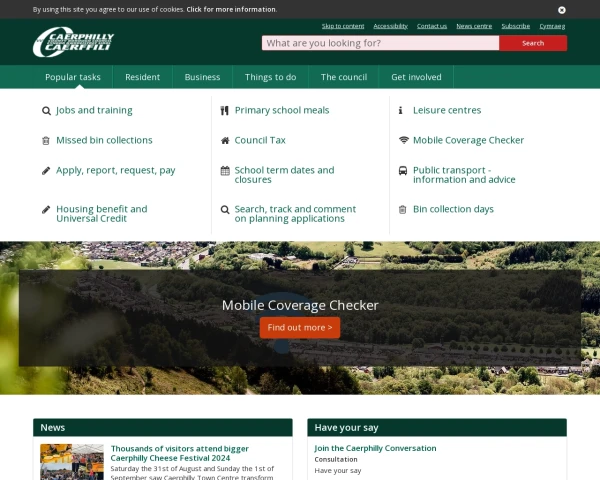Open Housing benefit and Universal Credit link
This screenshot has width=600, height=480.
(x=101, y=214)
